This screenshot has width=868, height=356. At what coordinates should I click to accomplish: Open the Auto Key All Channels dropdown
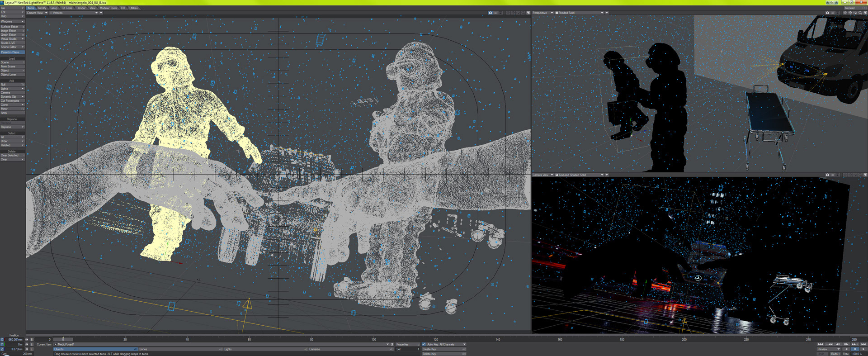point(446,344)
